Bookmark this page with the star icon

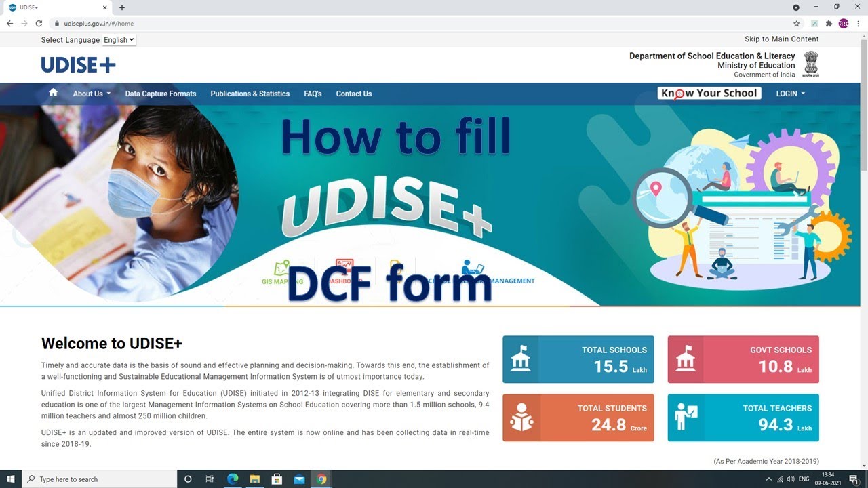[x=796, y=23]
